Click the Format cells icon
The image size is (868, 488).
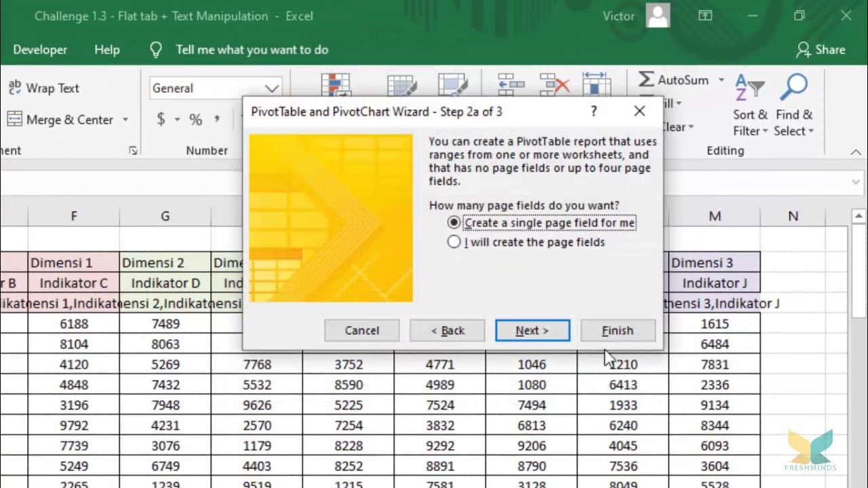pos(596,84)
